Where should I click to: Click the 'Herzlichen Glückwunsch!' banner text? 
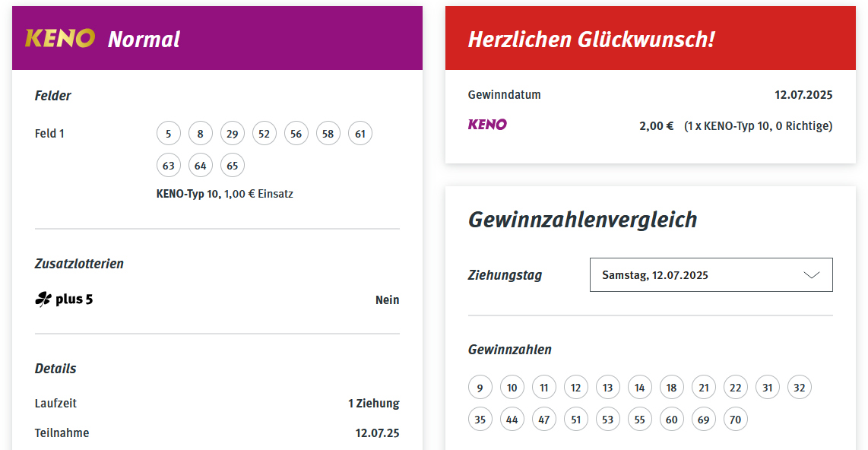click(591, 40)
